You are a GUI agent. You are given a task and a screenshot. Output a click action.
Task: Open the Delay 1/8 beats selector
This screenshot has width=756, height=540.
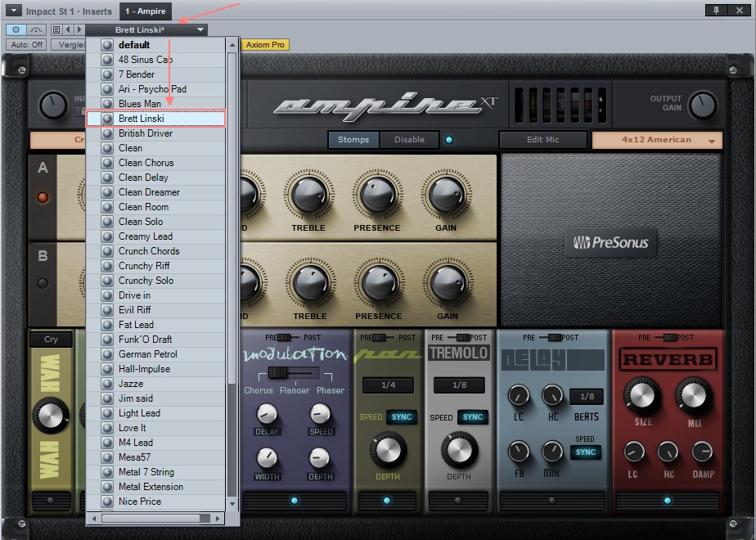click(587, 397)
